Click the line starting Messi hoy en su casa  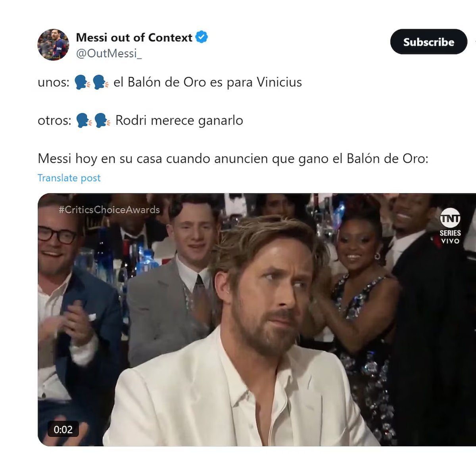[233, 159]
